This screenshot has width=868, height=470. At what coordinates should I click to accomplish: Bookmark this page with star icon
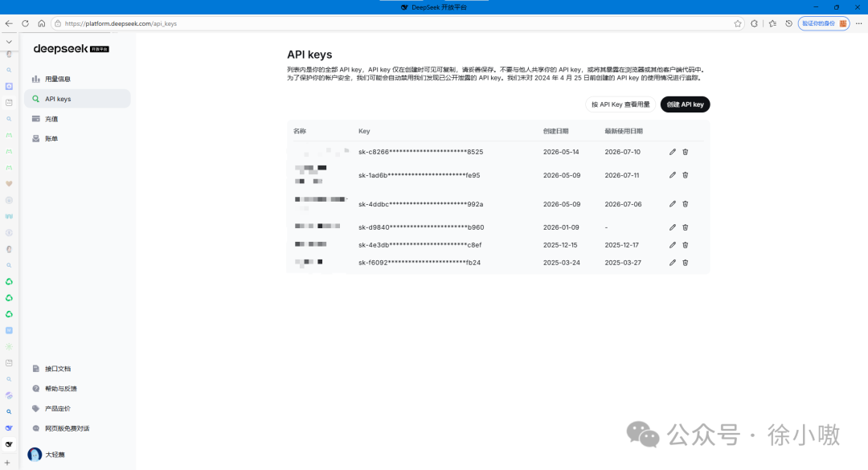[x=737, y=23]
